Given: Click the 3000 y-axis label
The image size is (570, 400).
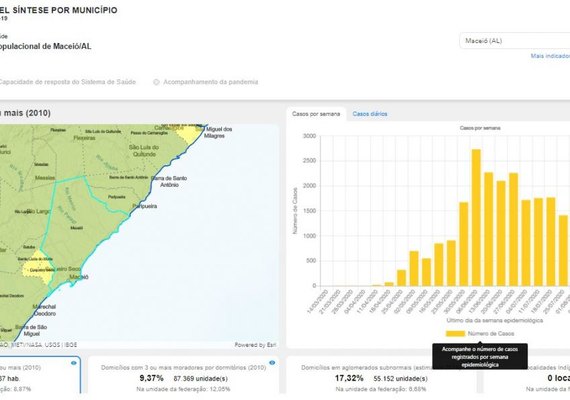Looking at the screenshot, I should 309,136.
